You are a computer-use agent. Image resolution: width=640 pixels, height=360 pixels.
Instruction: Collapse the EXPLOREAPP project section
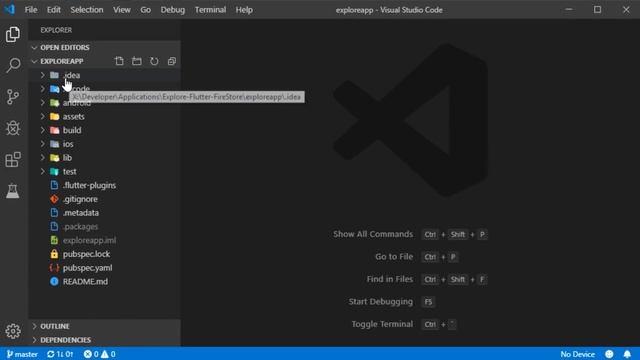[x=35, y=61]
